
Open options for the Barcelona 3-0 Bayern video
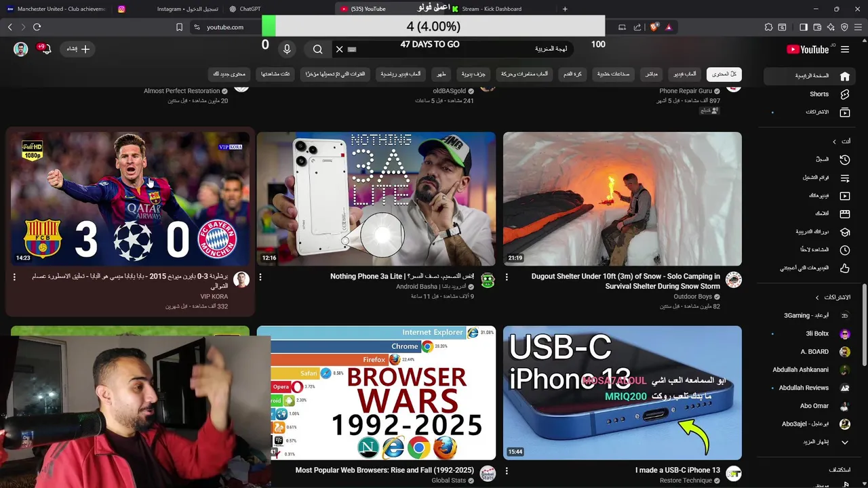click(14, 277)
